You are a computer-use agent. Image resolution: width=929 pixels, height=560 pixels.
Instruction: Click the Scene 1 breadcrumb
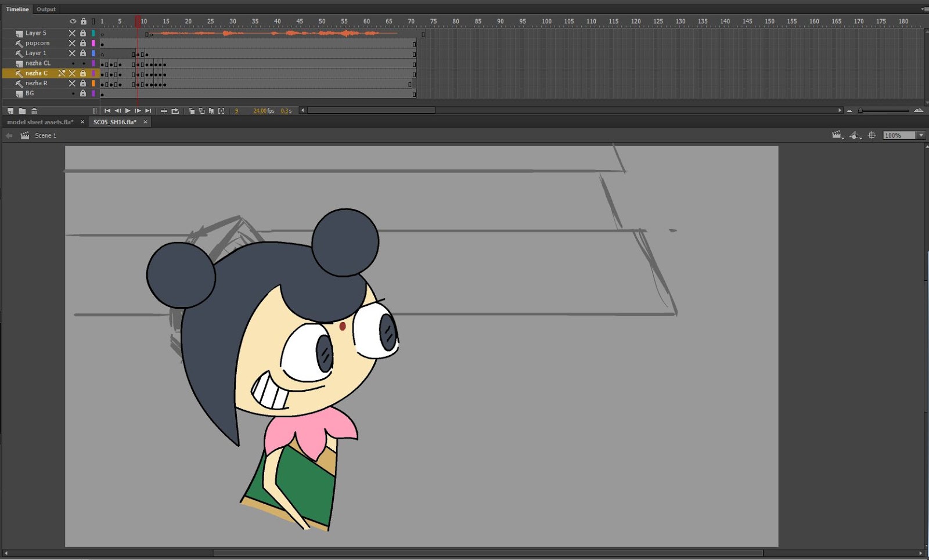(x=45, y=135)
